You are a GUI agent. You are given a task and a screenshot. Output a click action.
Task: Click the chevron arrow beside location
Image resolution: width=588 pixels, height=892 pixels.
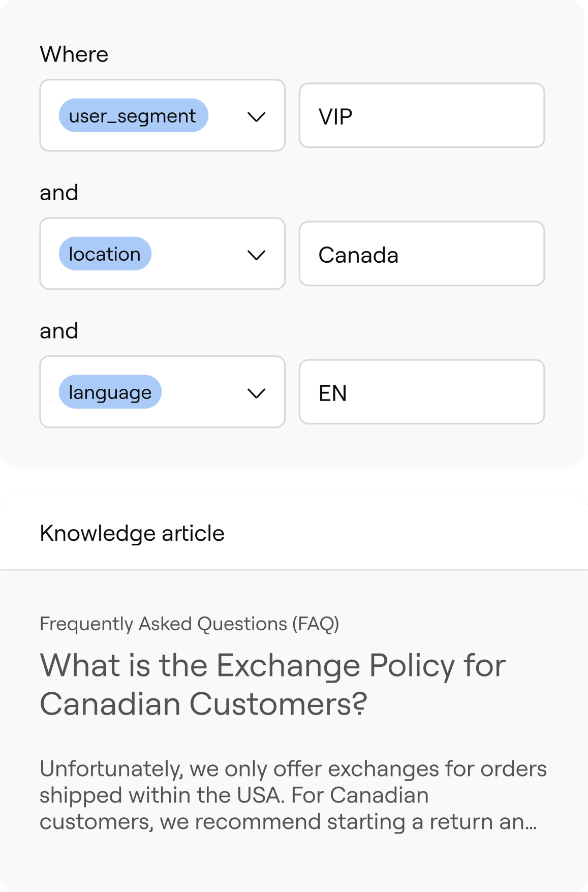[256, 255]
